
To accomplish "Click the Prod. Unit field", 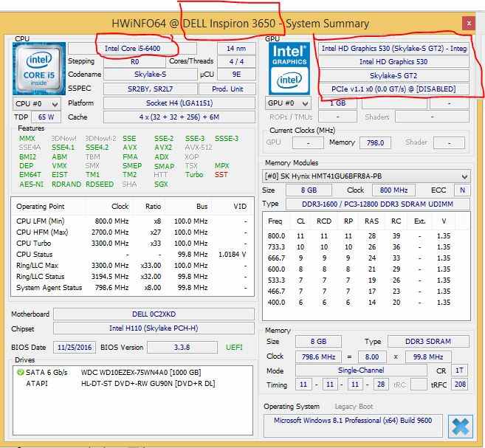I will click(229, 89).
